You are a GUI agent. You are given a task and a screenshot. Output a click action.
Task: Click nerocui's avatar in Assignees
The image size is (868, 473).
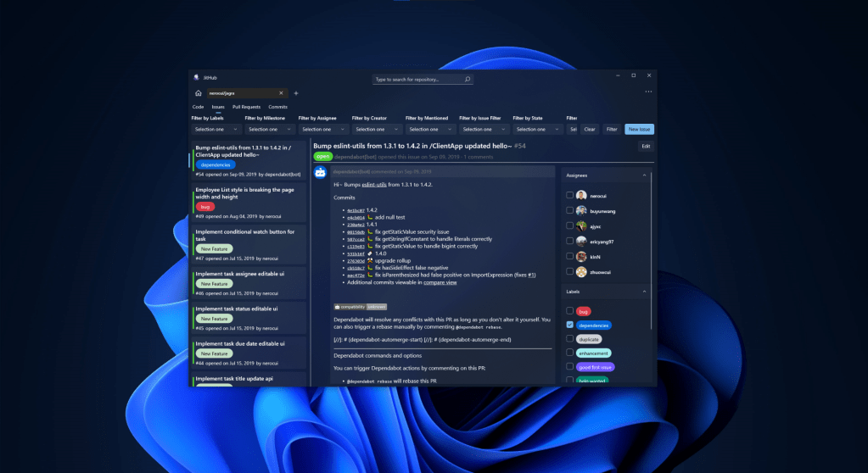(x=581, y=195)
